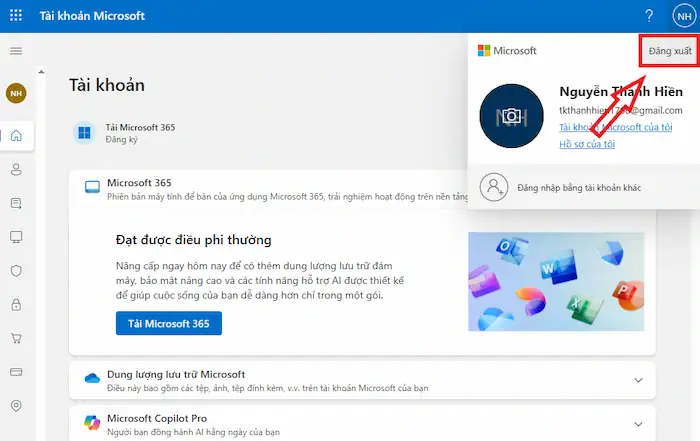Open the Devices monitor icon in sidebar
The image size is (700, 441).
[16, 237]
